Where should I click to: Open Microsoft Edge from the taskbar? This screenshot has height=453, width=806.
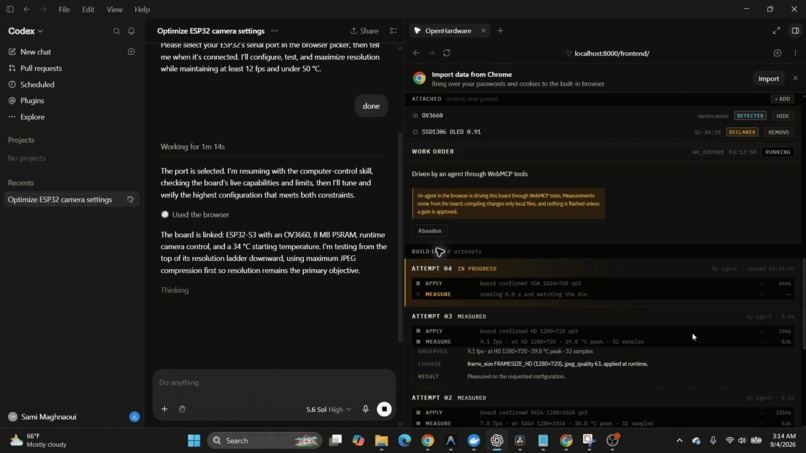click(x=405, y=441)
